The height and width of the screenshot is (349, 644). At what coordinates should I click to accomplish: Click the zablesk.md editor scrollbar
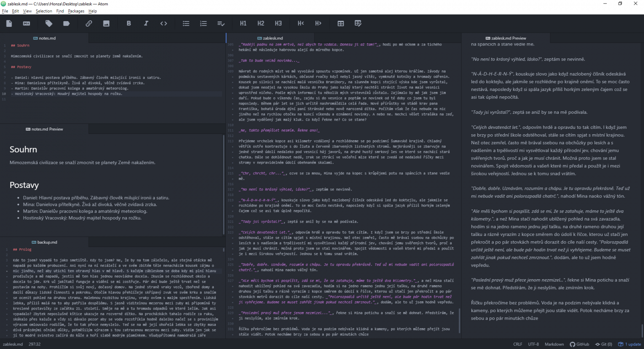coord(459,320)
